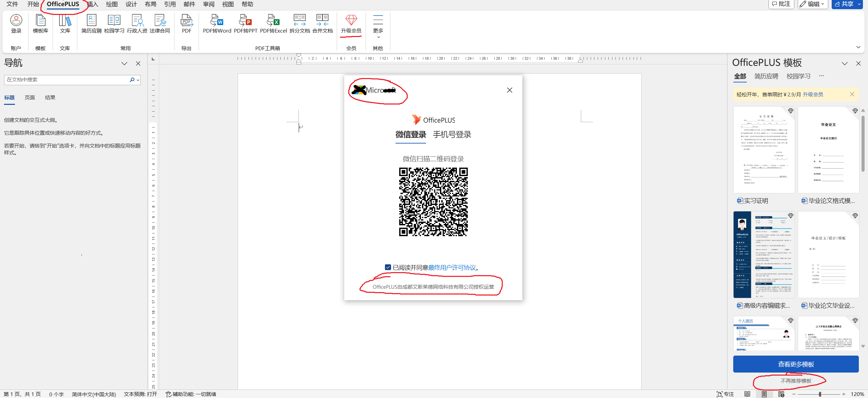Click the zoom slider handle
Viewport: 868px width, 398px height.
pyautogui.click(x=820, y=394)
